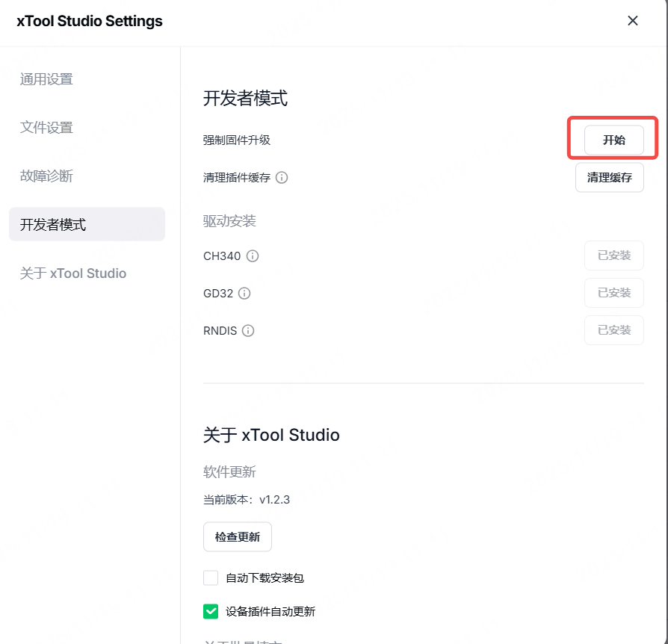Click the 检查更新 button
Viewport: 668px width, 644px height.
pyautogui.click(x=238, y=537)
